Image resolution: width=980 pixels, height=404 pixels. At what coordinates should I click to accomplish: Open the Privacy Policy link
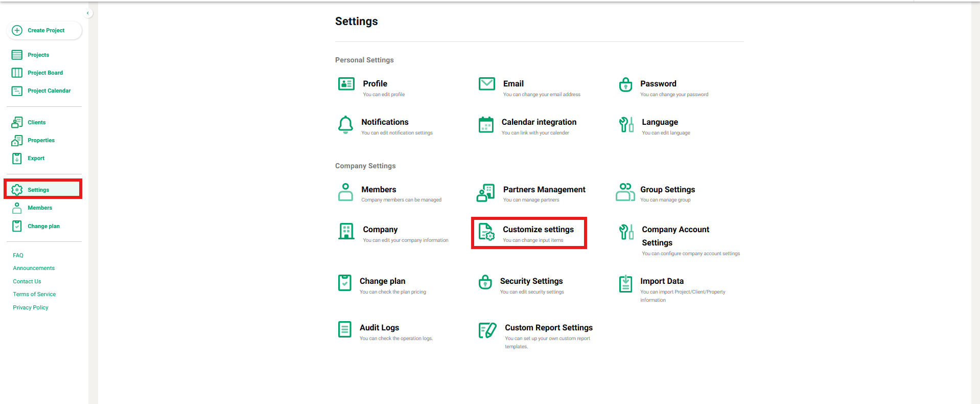click(31, 307)
